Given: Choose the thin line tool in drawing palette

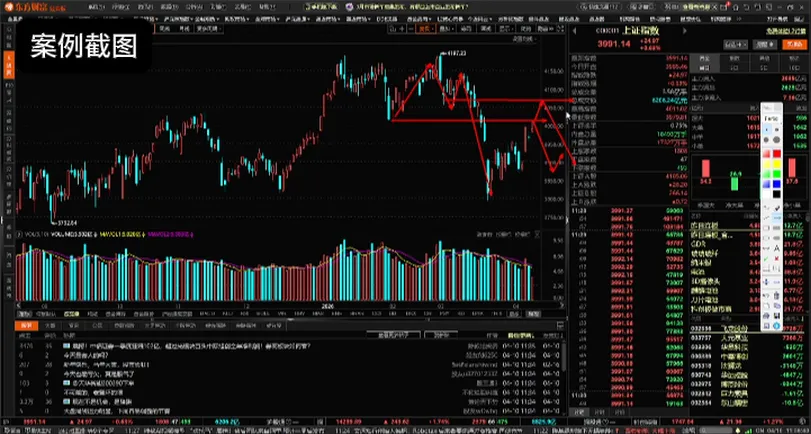Looking at the screenshot, I should [767, 218].
